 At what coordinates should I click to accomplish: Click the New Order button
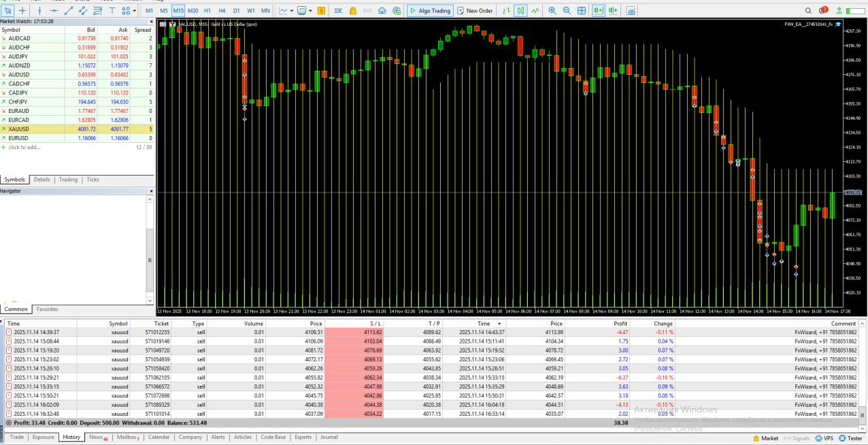coord(475,11)
